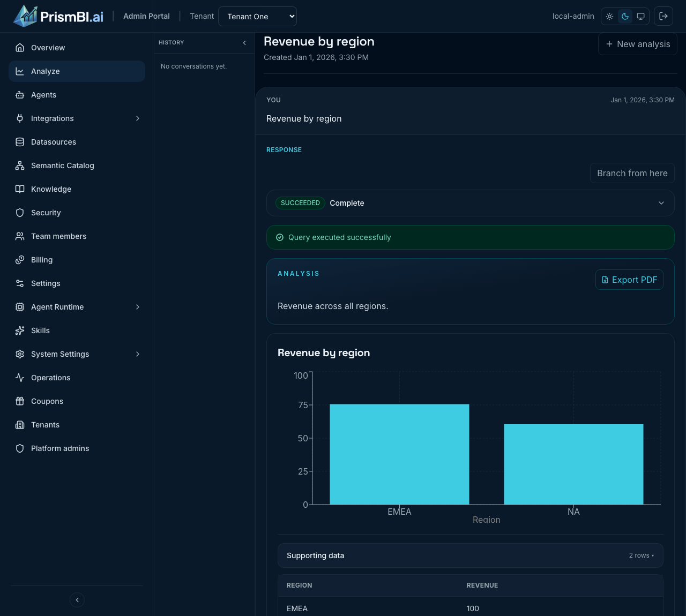Open the Tenants building icon
The height and width of the screenshot is (616, 686).
[20, 425]
